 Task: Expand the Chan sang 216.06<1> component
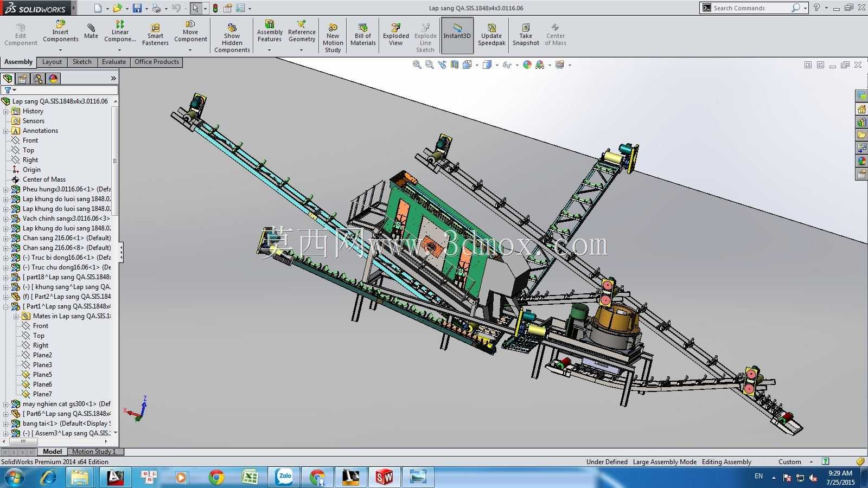(x=5, y=238)
